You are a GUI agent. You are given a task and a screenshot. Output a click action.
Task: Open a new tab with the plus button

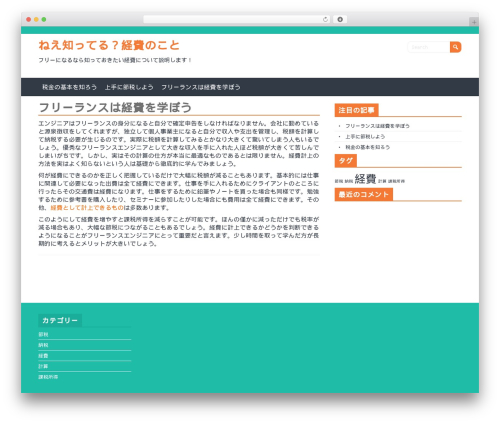pyautogui.click(x=474, y=22)
